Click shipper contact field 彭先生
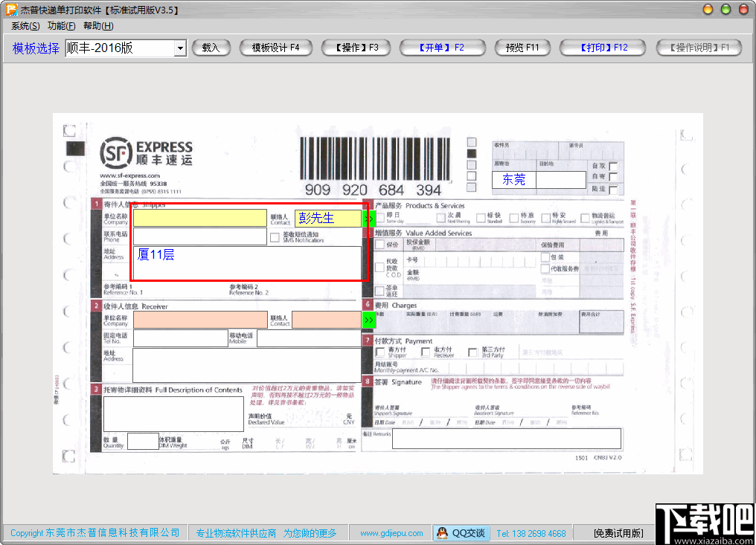The width and height of the screenshot is (756, 545). point(328,218)
